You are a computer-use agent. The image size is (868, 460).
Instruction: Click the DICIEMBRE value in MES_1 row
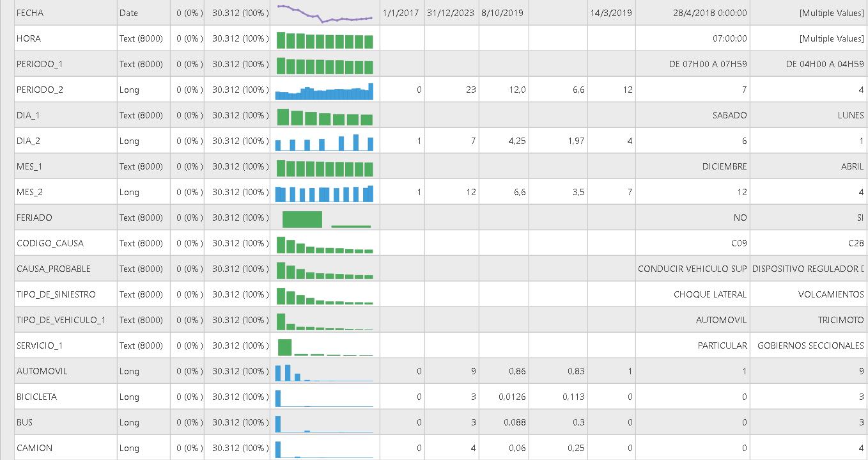725,166
